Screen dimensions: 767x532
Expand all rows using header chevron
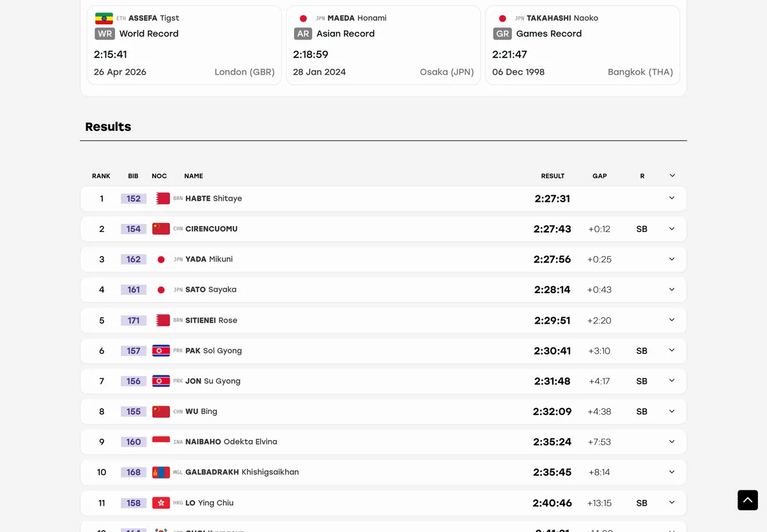[672, 176]
